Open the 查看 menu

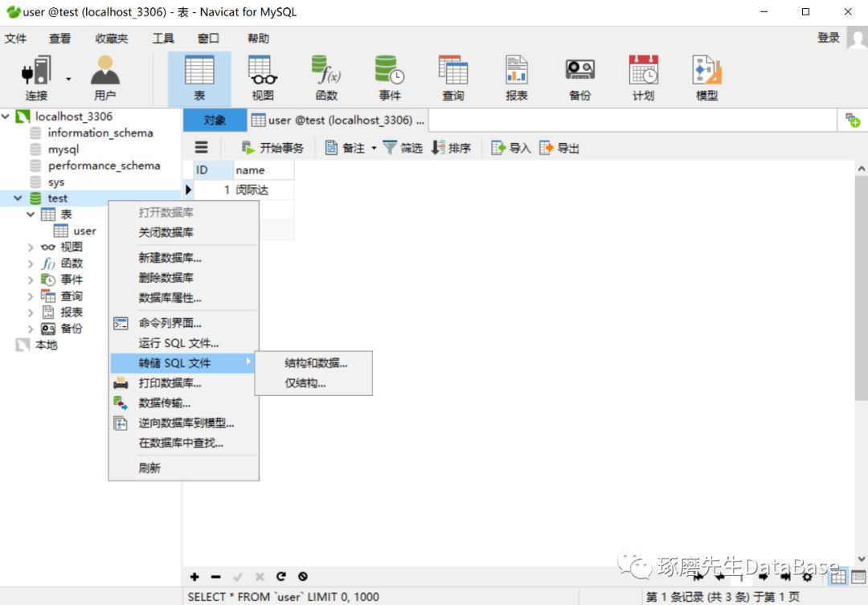pos(59,39)
